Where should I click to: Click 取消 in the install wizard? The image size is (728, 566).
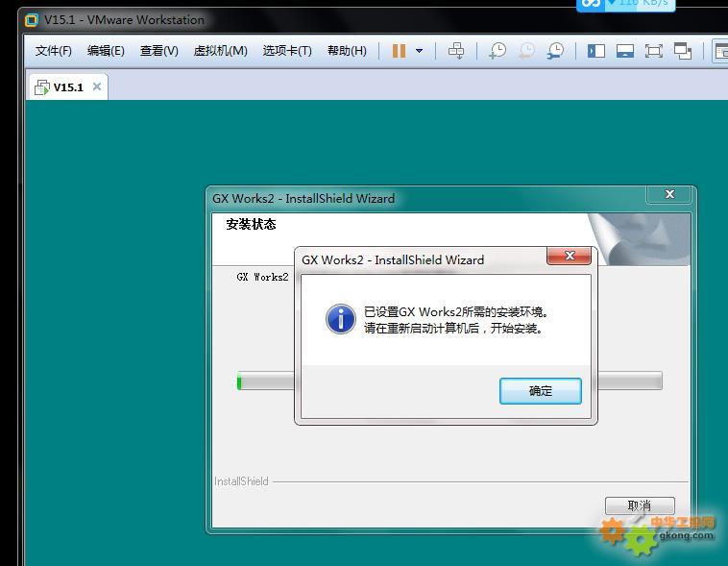(640, 505)
